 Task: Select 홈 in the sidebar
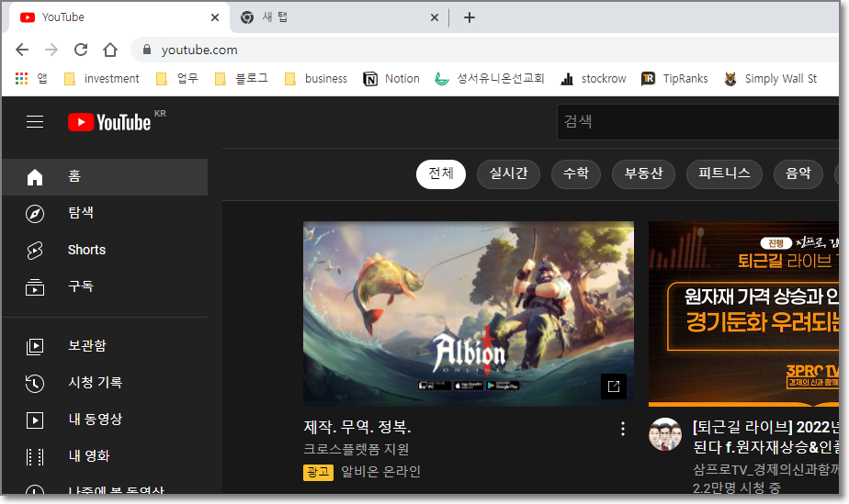[105, 177]
